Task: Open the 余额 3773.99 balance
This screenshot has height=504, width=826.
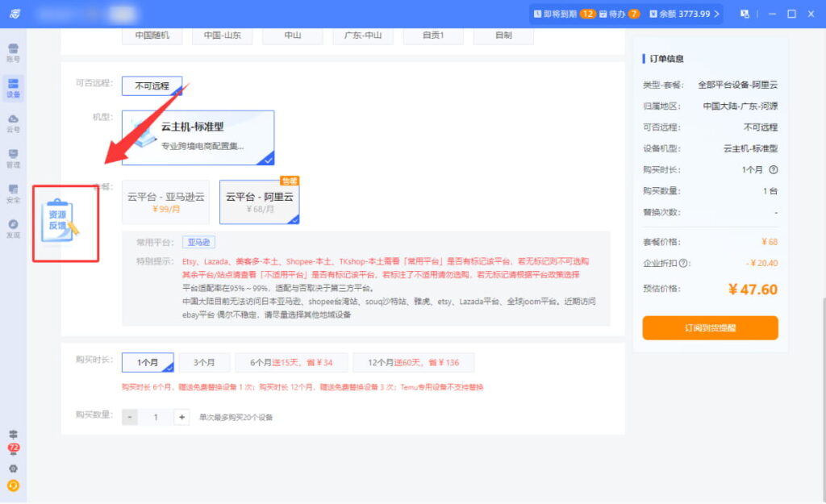Action: click(x=684, y=14)
